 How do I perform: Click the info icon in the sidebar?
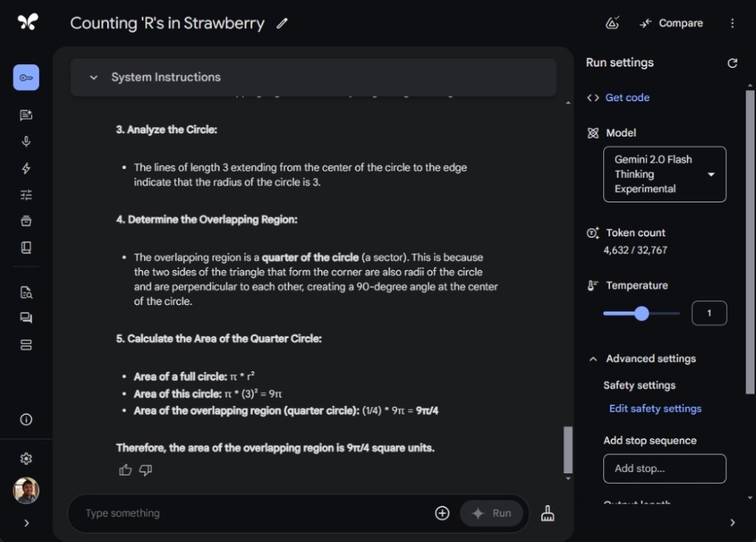click(x=26, y=419)
